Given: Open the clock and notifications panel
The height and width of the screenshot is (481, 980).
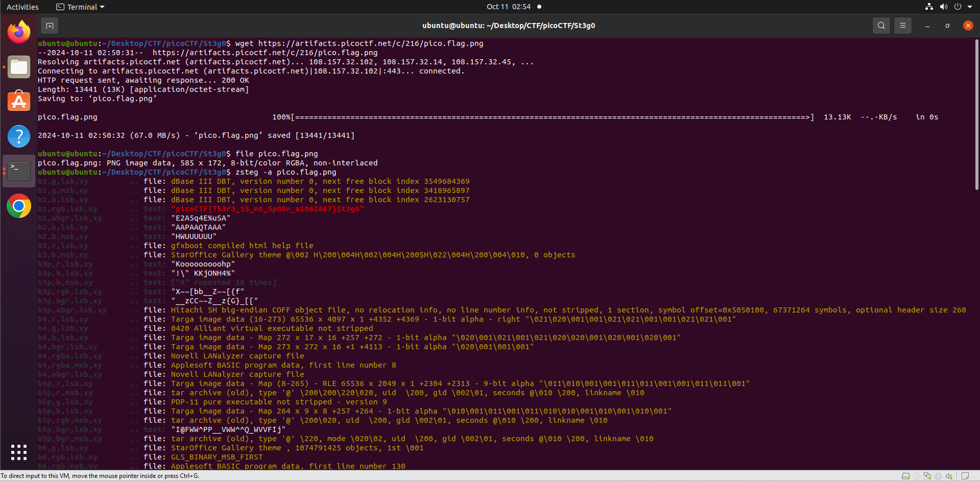Looking at the screenshot, I should point(509,7).
